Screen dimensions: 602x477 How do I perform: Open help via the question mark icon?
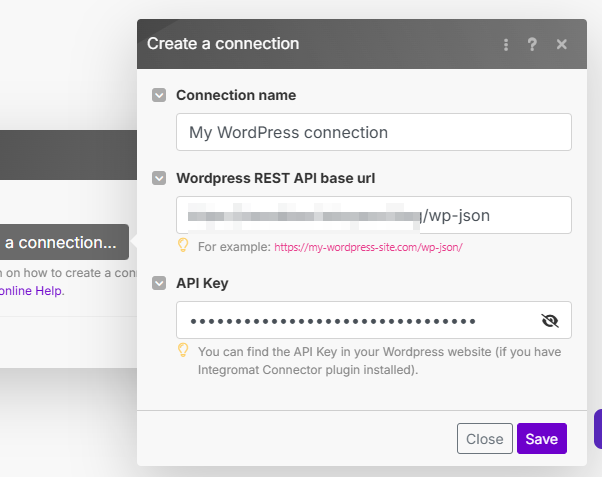pos(532,45)
